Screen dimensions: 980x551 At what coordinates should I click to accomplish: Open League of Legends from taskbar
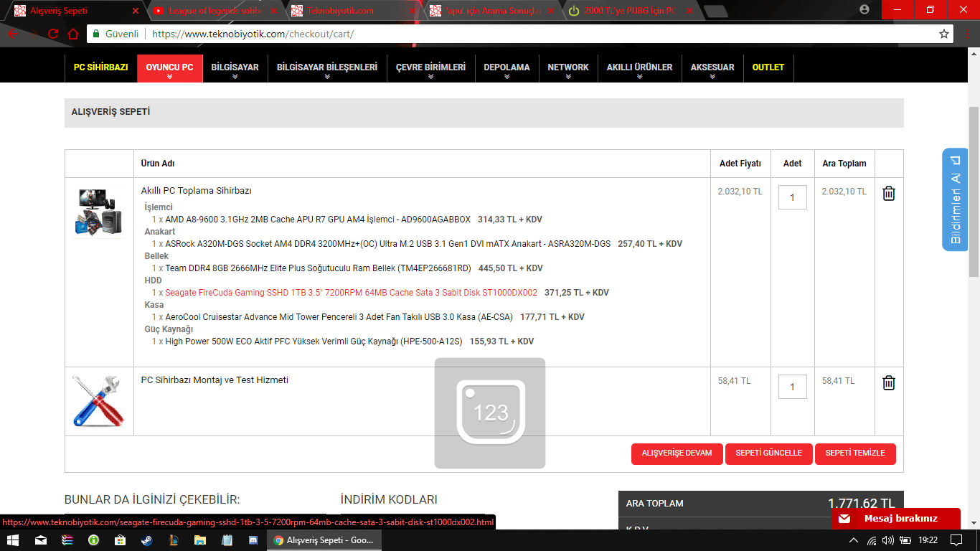pos(173,540)
